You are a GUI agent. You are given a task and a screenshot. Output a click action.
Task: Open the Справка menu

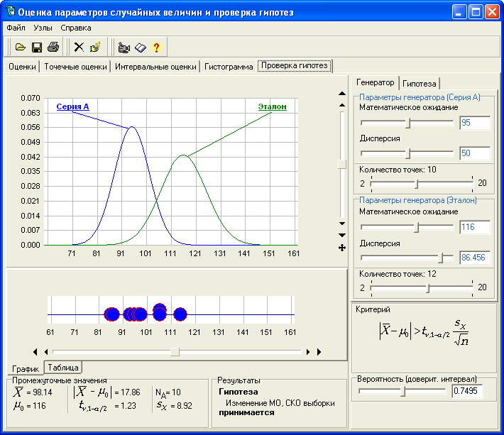coord(76,28)
